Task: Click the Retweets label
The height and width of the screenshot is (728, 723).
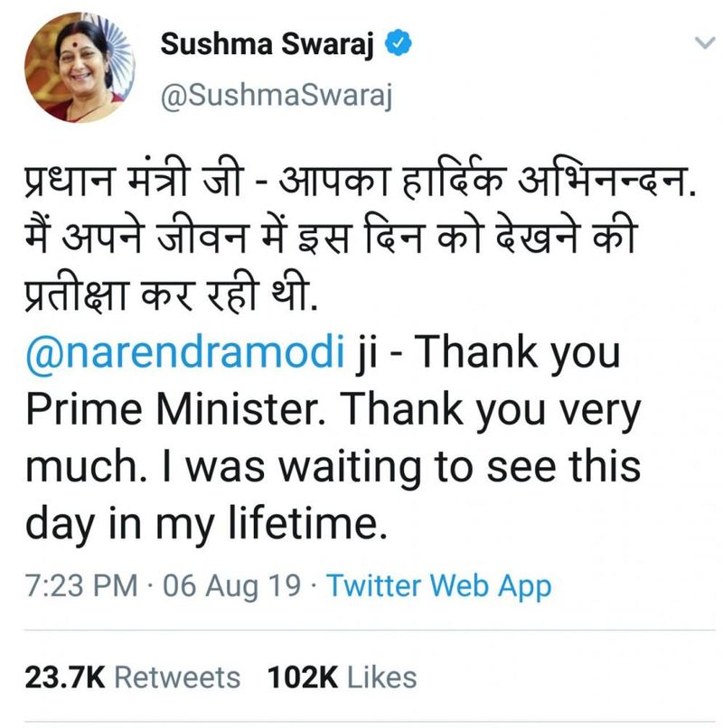Action: coord(178,677)
